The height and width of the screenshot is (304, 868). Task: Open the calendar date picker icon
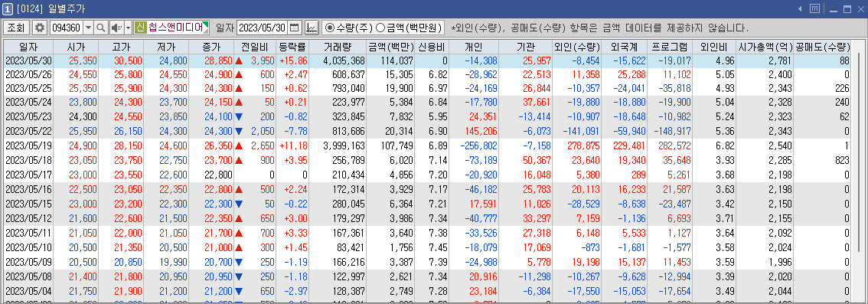295,27
